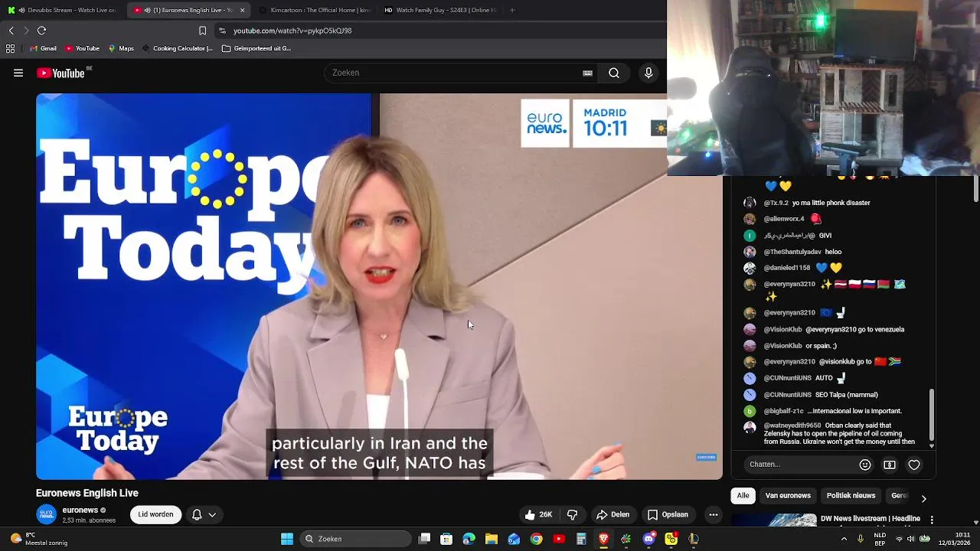Bookmark this page icon in address bar
Viewport: 980px width, 551px height.
point(202,31)
